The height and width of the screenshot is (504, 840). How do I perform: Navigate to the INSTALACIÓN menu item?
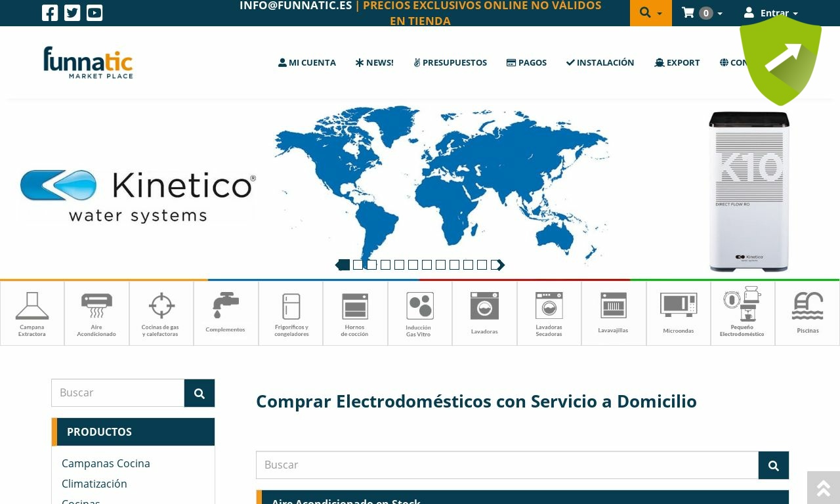(x=600, y=62)
